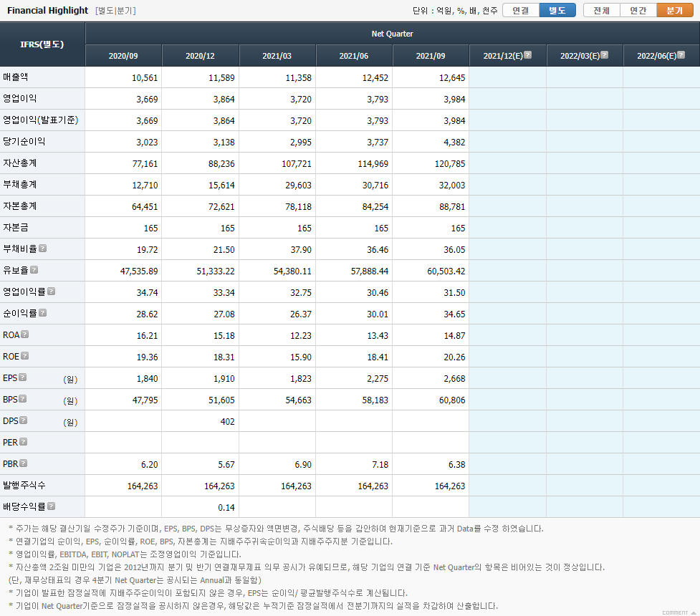Viewport: 700px width, 616px height.
Task: Click the 2021/03 column header
Action: (x=277, y=56)
